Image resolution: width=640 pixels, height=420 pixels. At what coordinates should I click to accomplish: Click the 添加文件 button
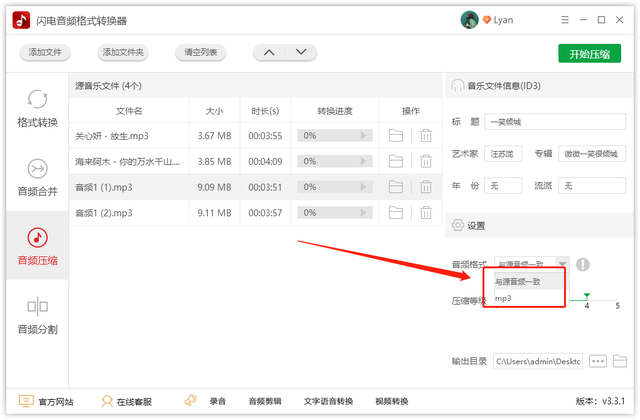click(x=45, y=53)
